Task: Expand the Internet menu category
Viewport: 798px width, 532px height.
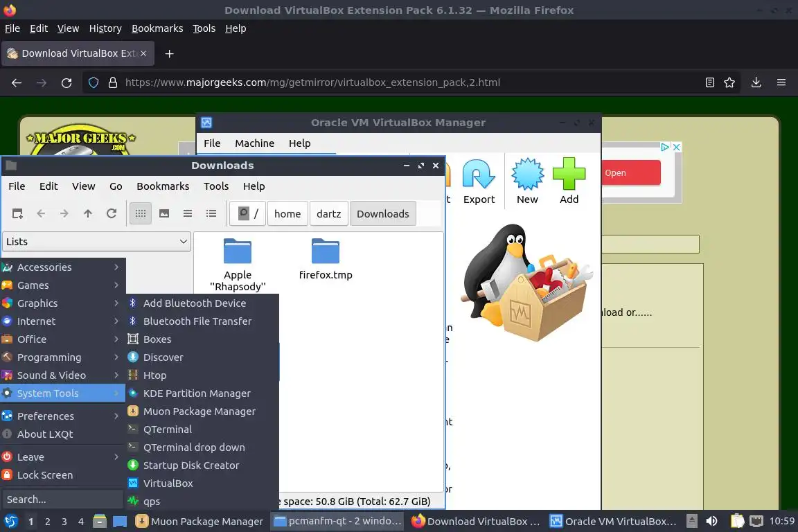Action: tap(62, 321)
